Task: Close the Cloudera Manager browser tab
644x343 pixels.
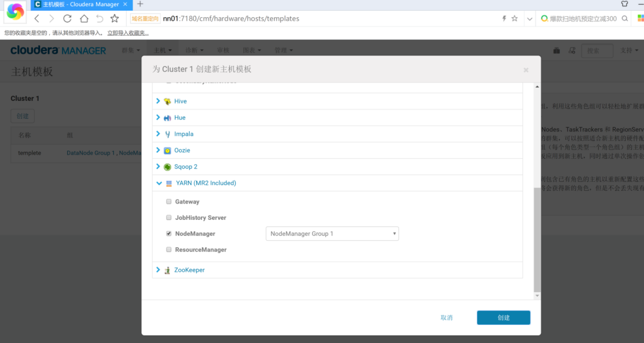Action: tap(125, 4)
